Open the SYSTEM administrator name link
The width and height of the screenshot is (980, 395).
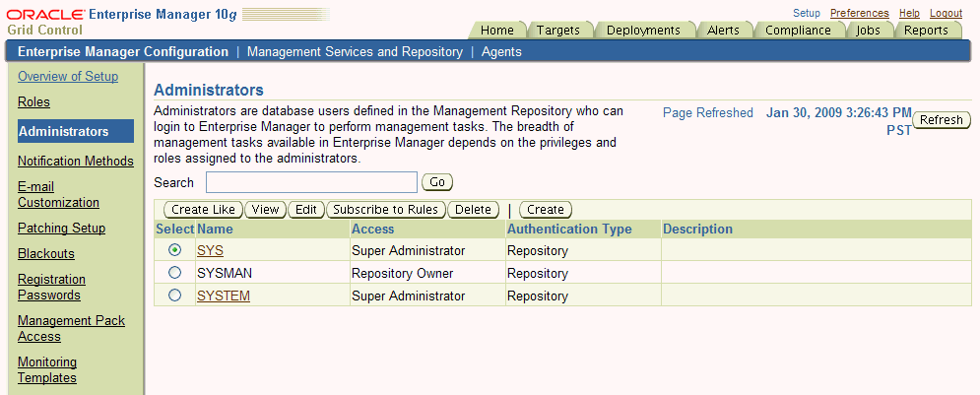pos(224,296)
